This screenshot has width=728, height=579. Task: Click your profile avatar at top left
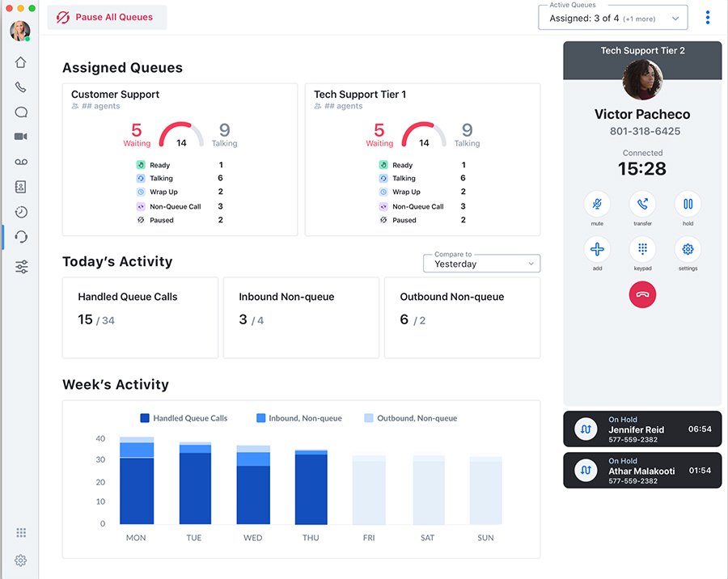[19, 32]
